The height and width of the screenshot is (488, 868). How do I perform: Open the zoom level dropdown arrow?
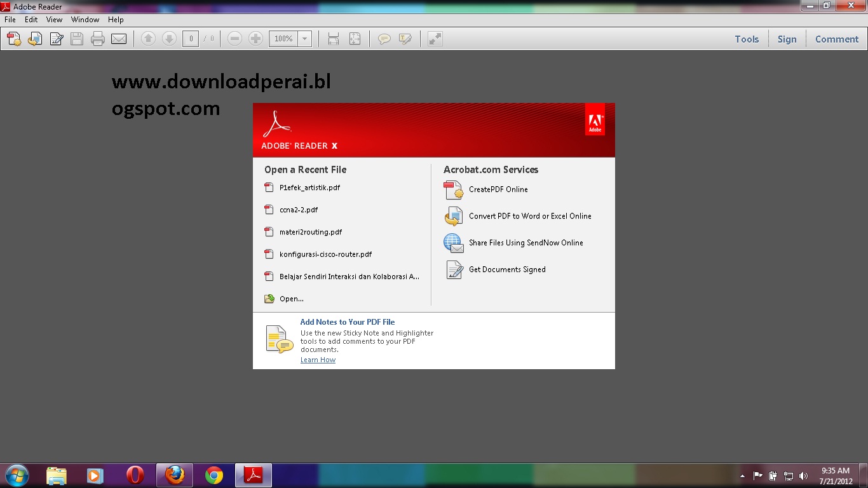[305, 39]
